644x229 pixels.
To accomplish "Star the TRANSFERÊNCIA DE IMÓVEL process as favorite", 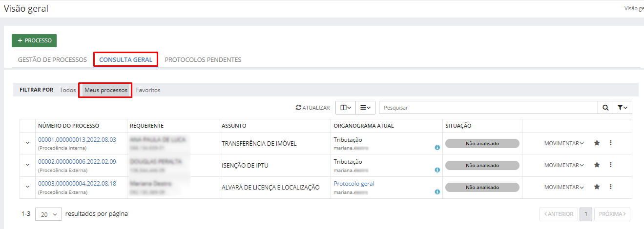I will coord(597,143).
